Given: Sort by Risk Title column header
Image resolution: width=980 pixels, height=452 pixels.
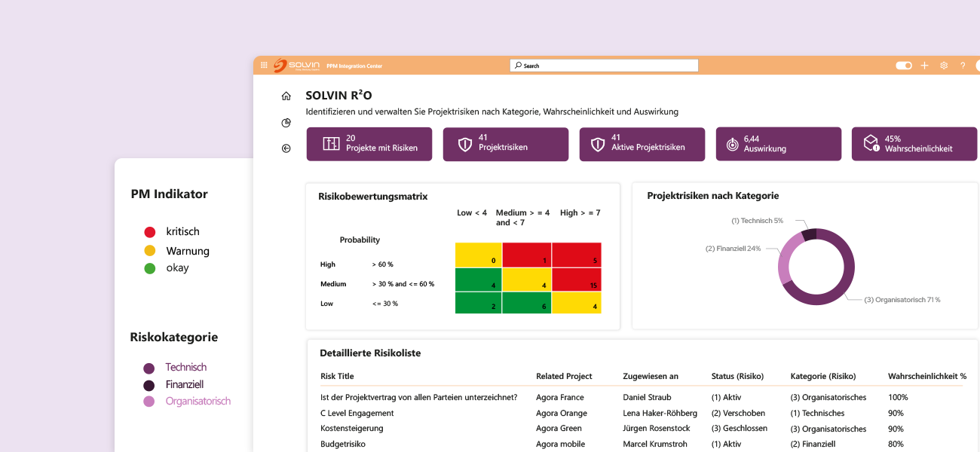Looking at the screenshot, I should [x=337, y=376].
